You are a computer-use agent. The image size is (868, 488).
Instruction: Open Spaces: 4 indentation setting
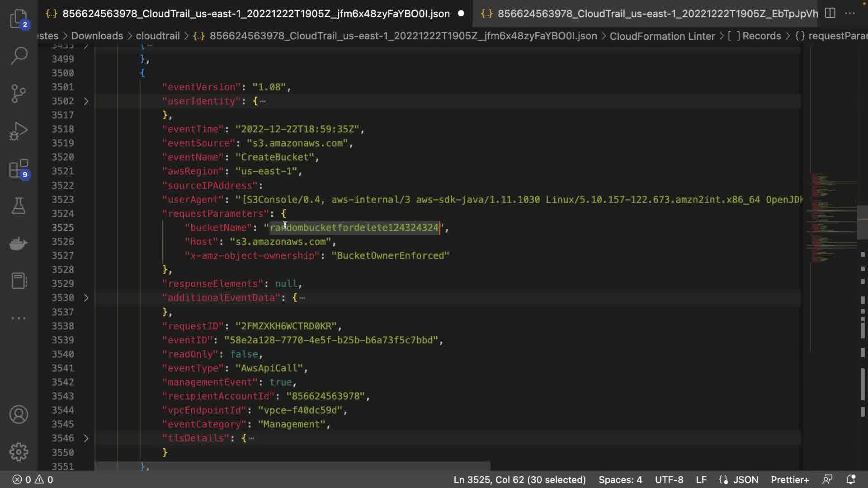[x=620, y=479]
